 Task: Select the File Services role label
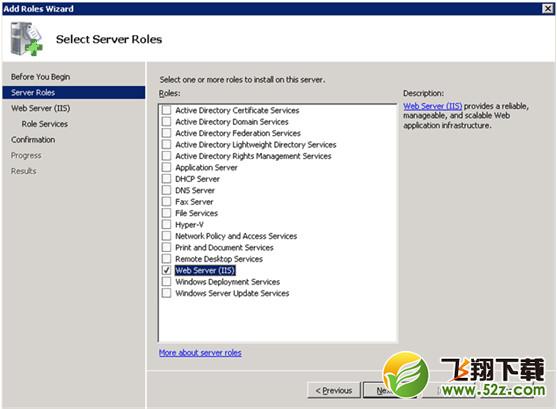196,213
